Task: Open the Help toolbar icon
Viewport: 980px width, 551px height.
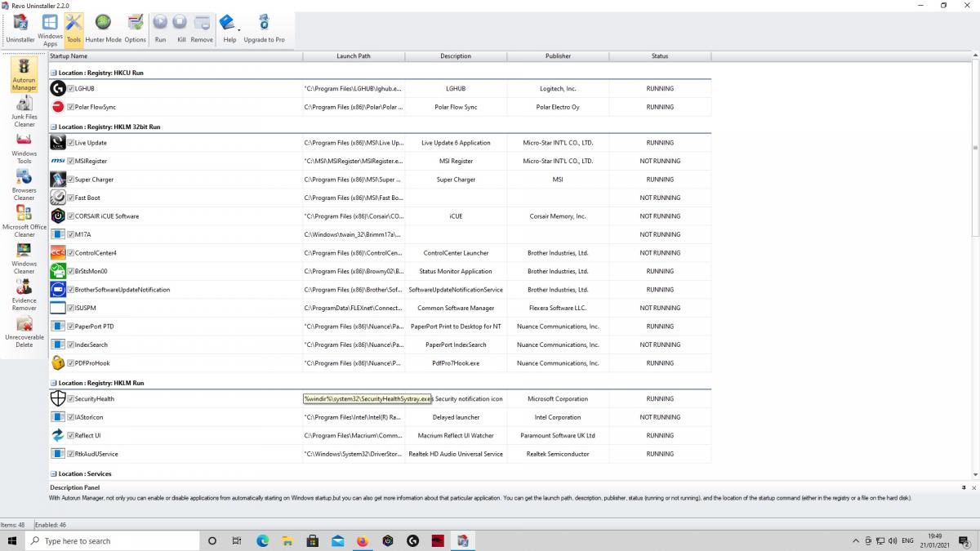Action: point(229,29)
